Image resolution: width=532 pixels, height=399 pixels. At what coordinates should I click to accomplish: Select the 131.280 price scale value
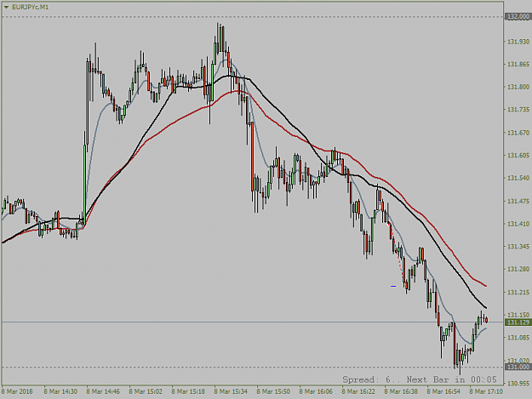(x=518, y=269)
